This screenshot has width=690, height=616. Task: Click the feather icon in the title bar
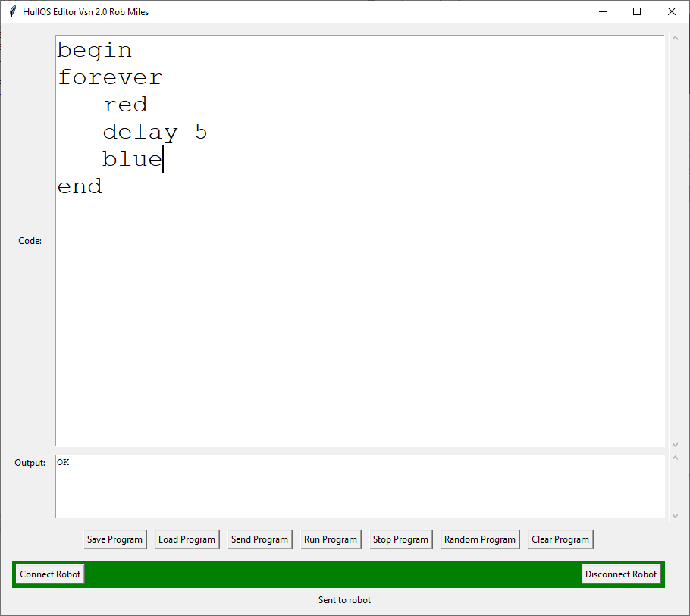[x=13, y=12]
